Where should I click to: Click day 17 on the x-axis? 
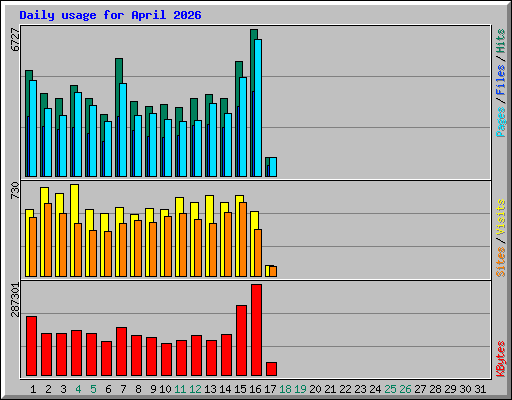pos(270,389)
